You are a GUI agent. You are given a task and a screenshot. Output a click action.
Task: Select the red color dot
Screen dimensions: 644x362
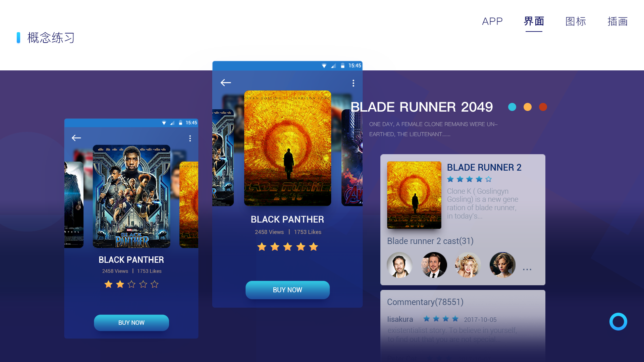pyautogui.click(x=543, y=107)
